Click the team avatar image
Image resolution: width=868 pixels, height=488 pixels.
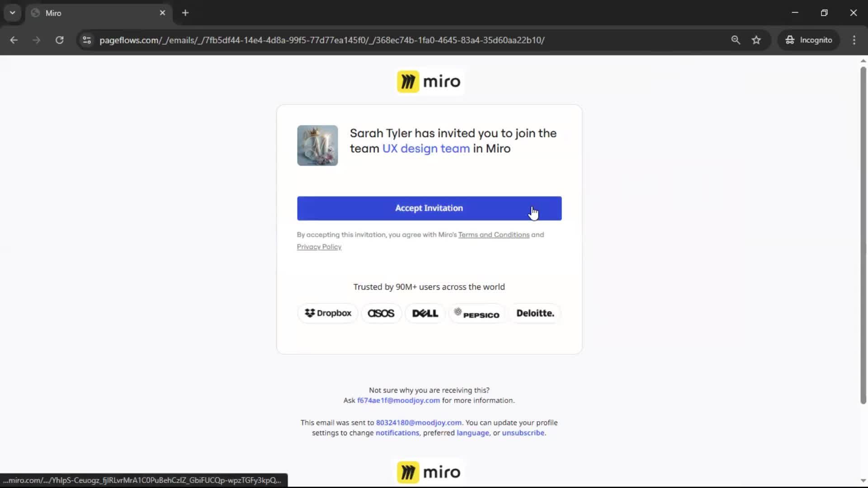317,145
